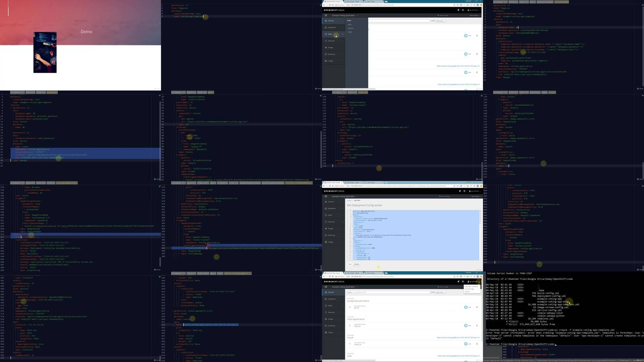Open Resources in the postgresql-persistent overview frame sidebar
This screenshot has width=644, height=362.
[x=333, y=313]
